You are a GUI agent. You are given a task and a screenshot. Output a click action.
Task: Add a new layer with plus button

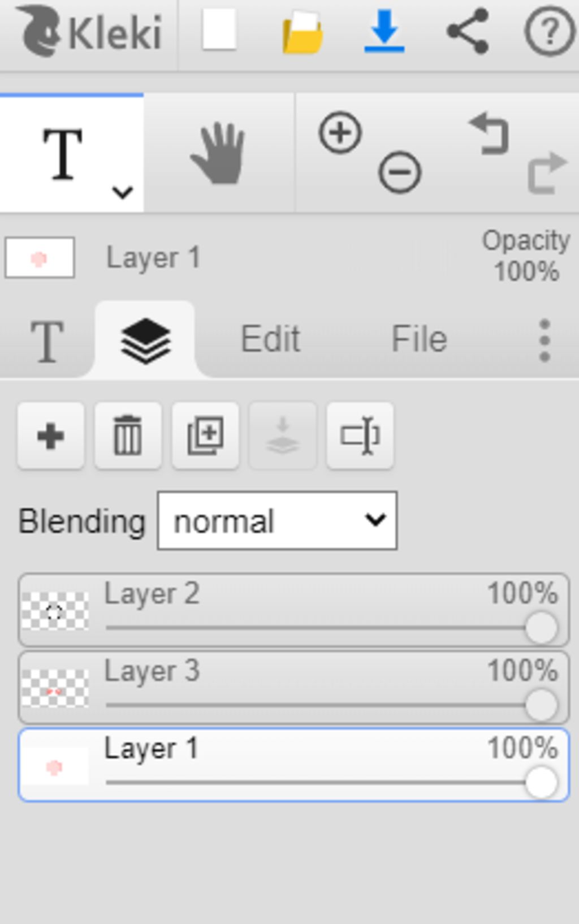click(51, 435)
